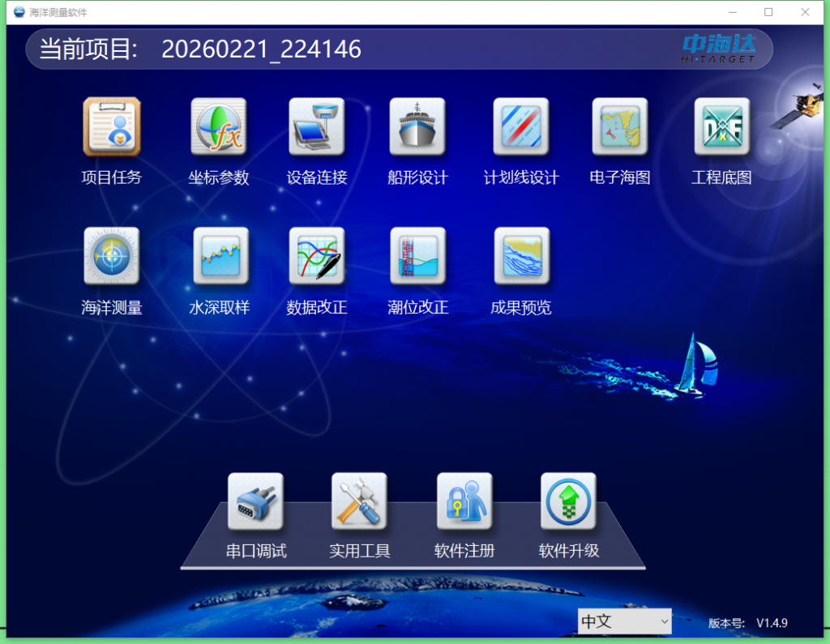Click the Hi-Target 中海达 logo
The image size is (830, 644).
(718, 49)
